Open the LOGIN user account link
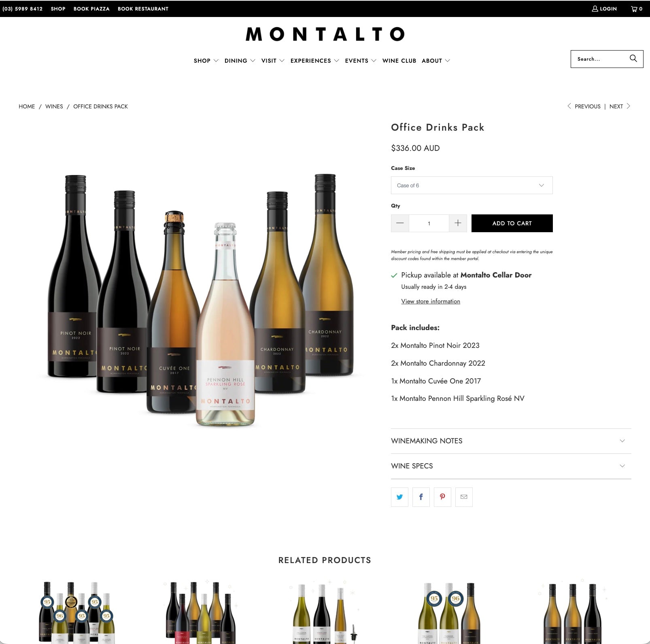Viewport: 650px width, 644px height. coord(604,8)
